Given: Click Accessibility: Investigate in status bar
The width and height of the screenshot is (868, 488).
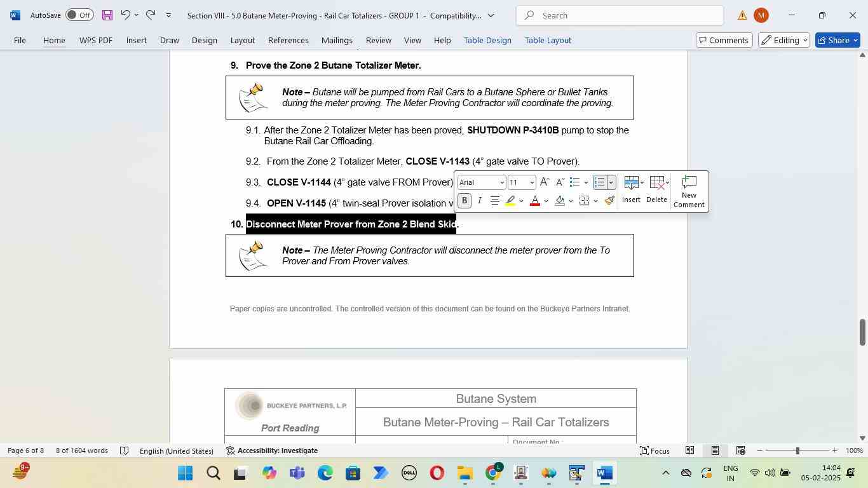Looking at the screenshot, I should 272,451.
